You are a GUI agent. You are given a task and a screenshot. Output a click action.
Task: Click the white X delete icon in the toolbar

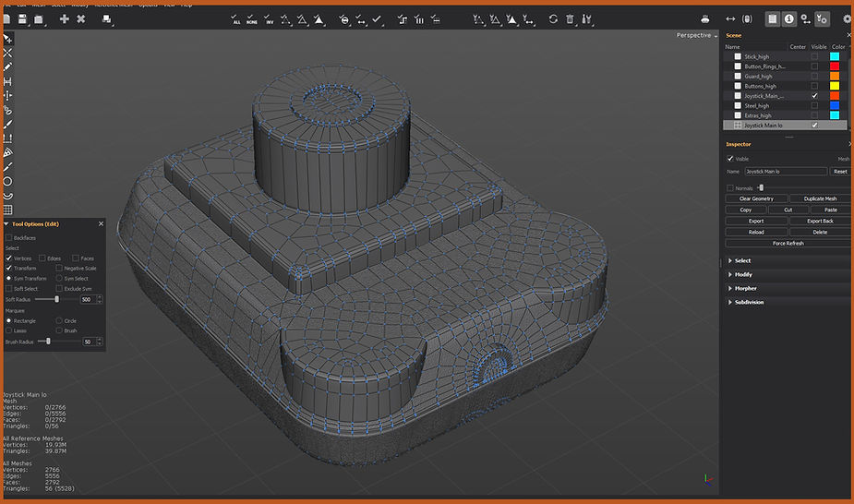(80, 19)
